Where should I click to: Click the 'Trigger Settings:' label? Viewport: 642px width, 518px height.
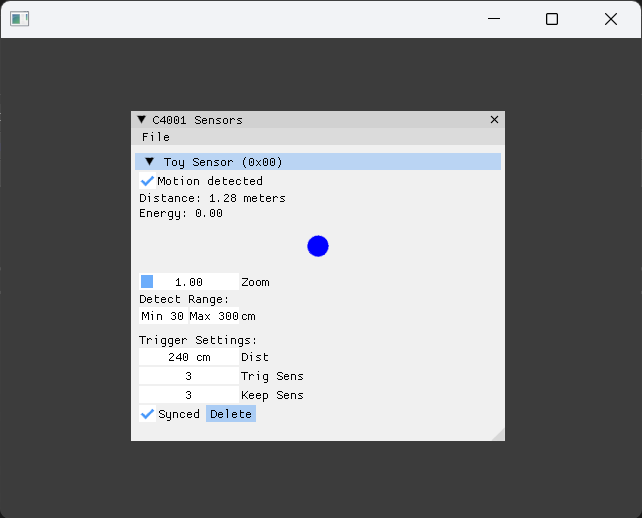[198, 340]
